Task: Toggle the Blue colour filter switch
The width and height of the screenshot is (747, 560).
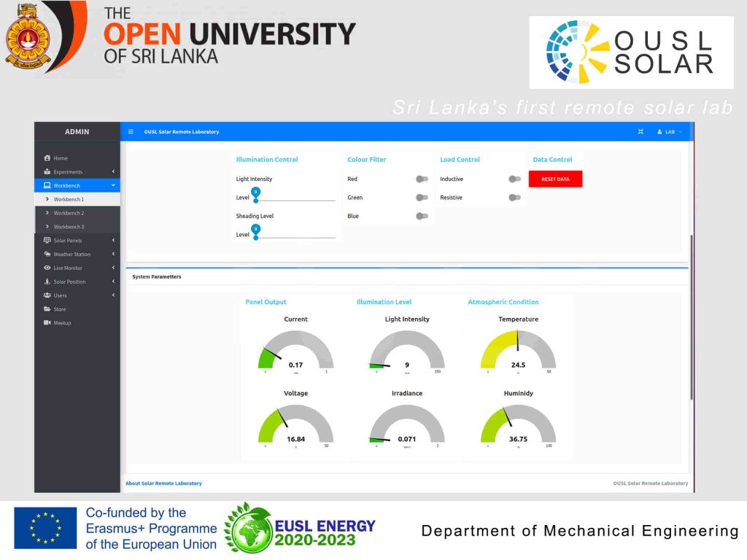Action: (422, 216)
